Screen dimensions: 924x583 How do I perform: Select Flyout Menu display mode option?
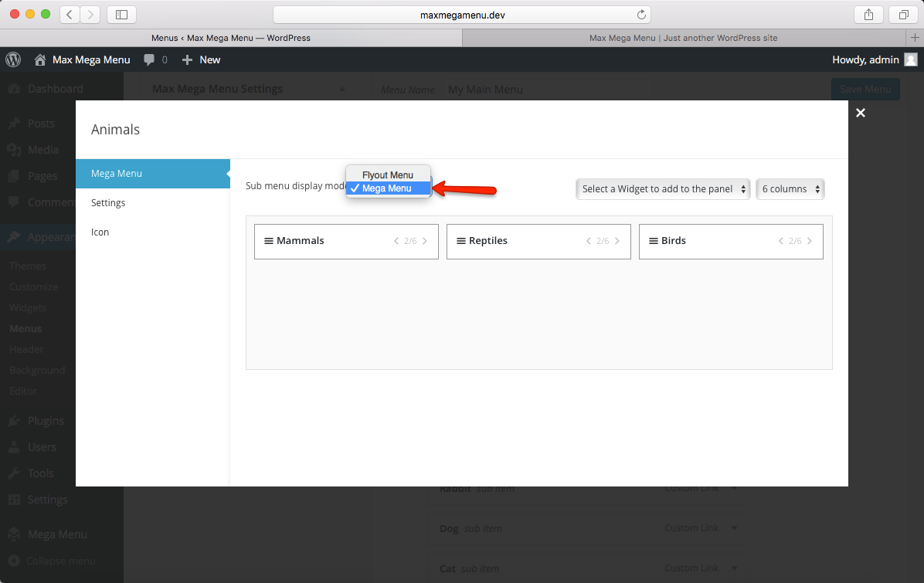[x=388, y=175]
